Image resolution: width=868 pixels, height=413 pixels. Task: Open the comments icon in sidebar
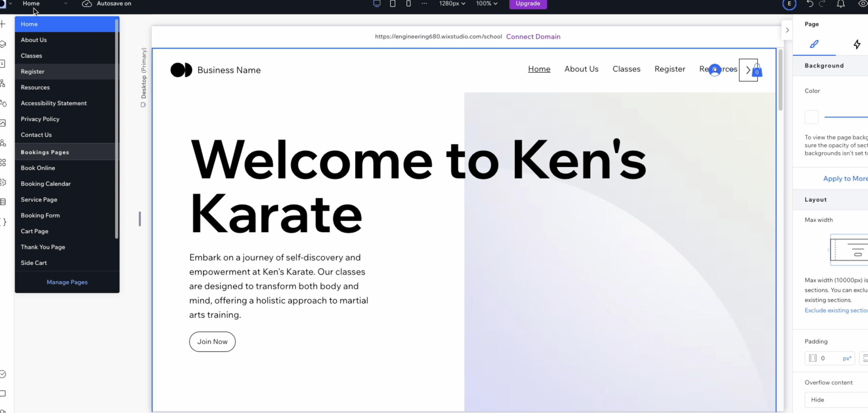coord(3,394)
